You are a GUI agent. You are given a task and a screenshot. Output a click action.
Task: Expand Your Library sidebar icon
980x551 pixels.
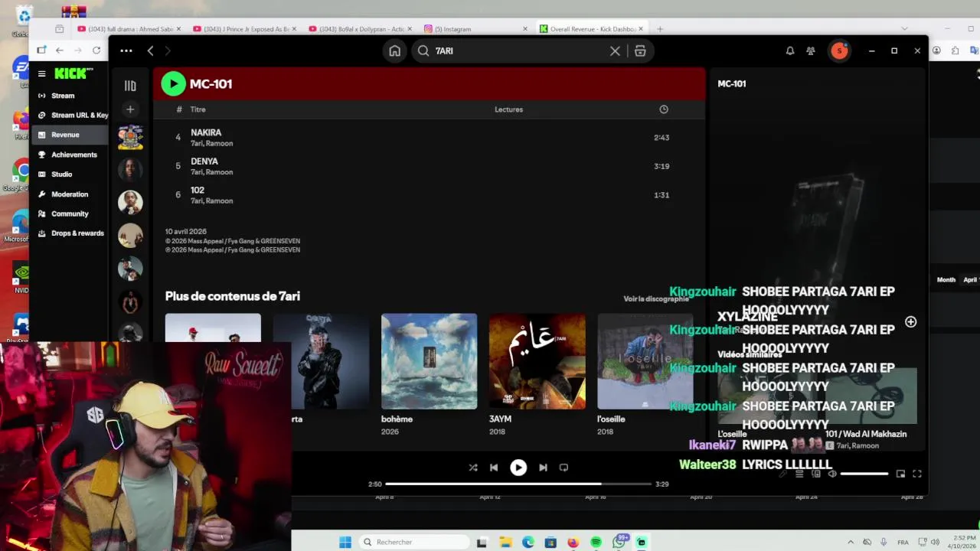tap(130, 86)
